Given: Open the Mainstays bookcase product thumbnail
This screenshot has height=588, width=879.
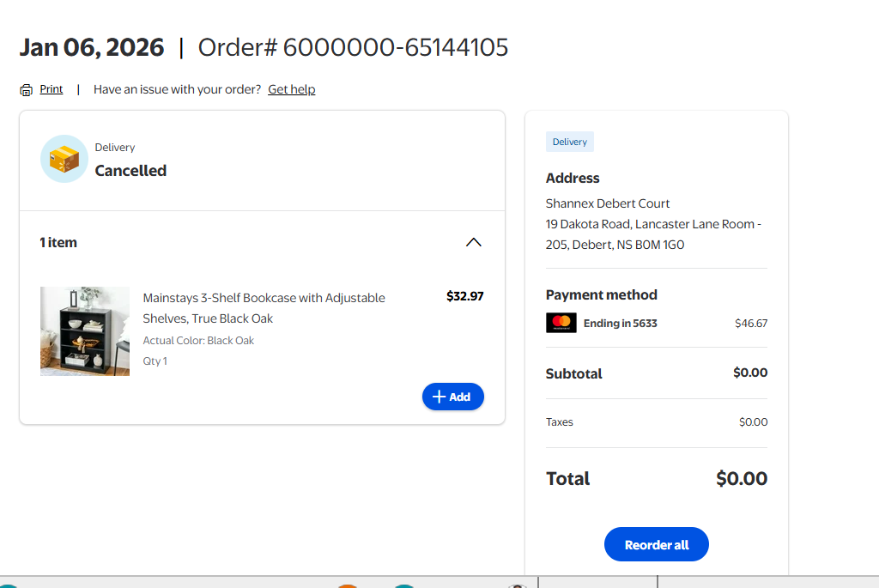Looking at the screenshot, I should pyautogui.click(x=85, y=331).
